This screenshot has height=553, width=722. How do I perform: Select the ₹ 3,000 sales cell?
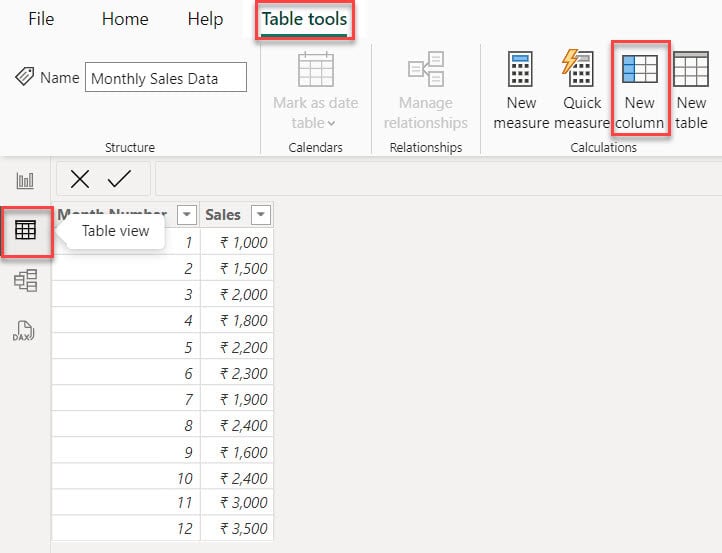pyautogui.click(x=237, y=502)
